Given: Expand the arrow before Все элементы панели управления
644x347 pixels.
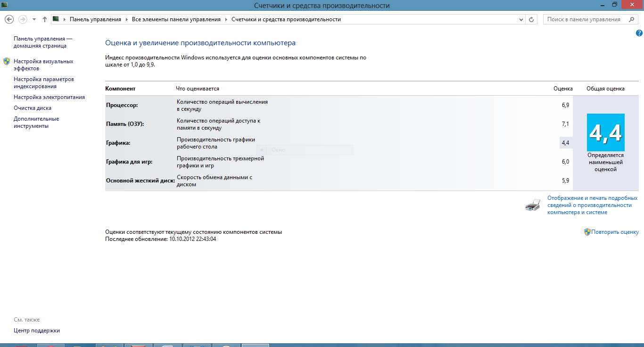Looking at the screenshot, I should (127, 20).
